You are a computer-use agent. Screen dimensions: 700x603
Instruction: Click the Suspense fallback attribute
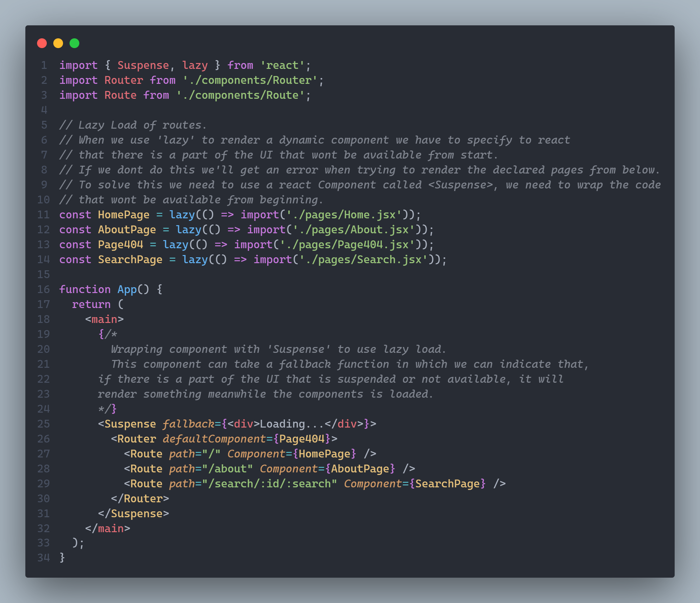(x=188, y=424)
